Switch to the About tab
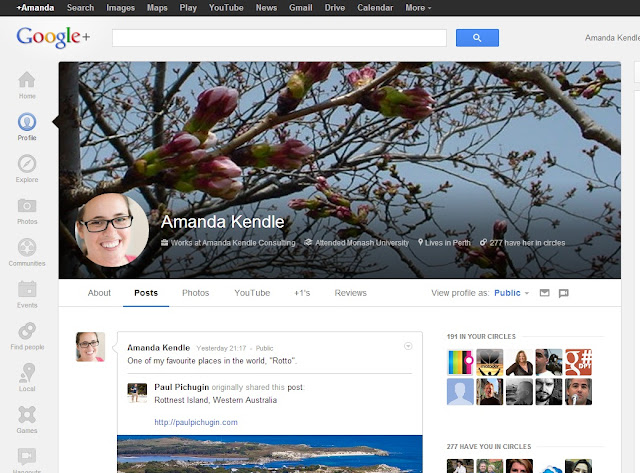 click(99, 293)
